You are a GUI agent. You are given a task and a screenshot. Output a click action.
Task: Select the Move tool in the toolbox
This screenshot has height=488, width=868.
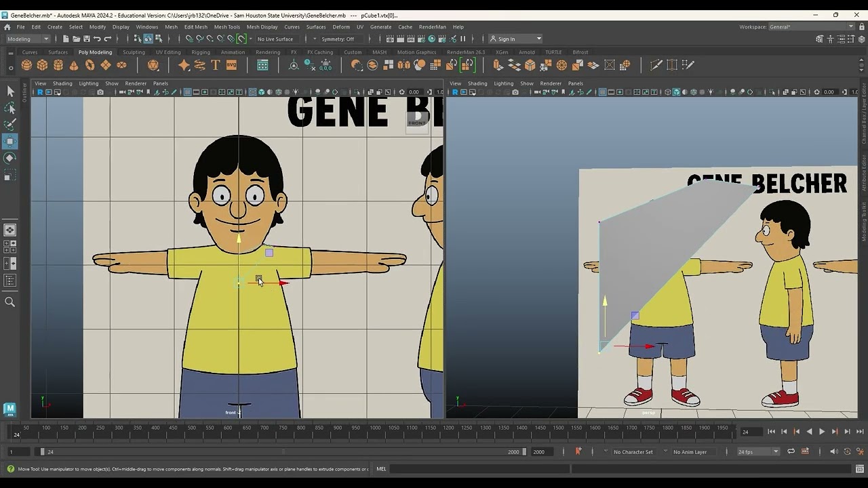10,141
